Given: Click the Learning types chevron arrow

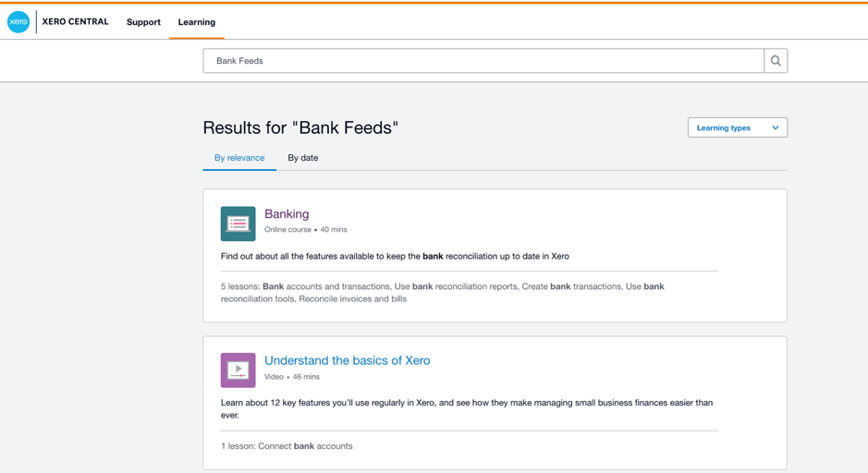Looking at the screenshot, I should point(775,127).
